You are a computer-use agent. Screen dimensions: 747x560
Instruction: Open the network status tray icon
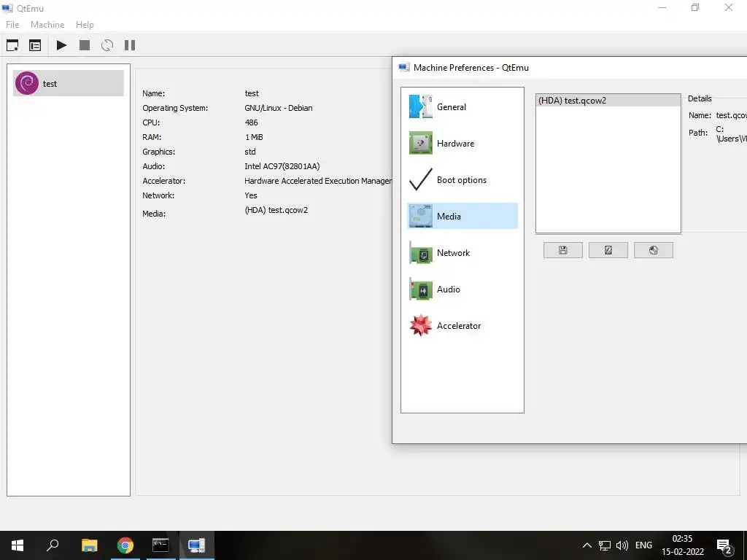coord(605,545)
